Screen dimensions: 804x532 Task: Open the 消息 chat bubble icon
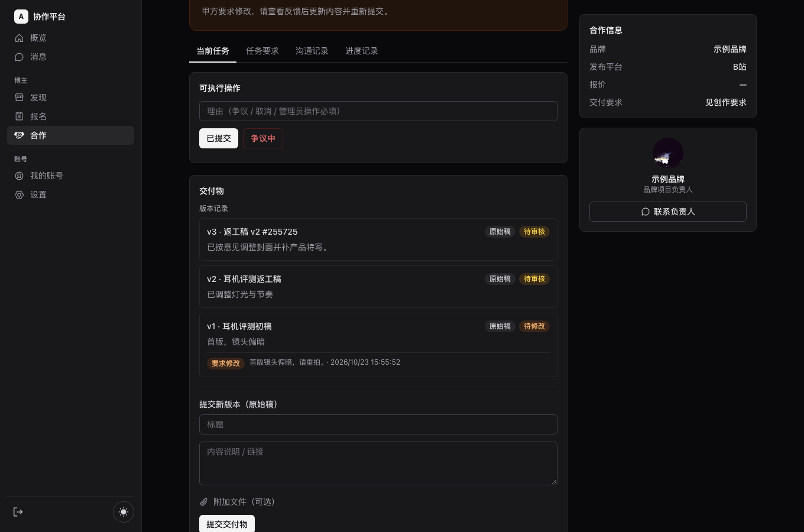point(20,57)
